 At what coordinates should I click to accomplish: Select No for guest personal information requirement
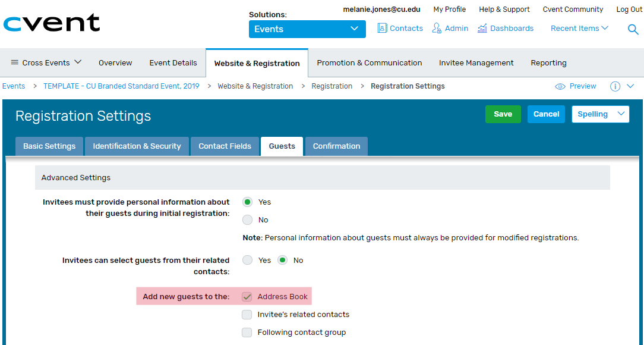click(247, 220)
